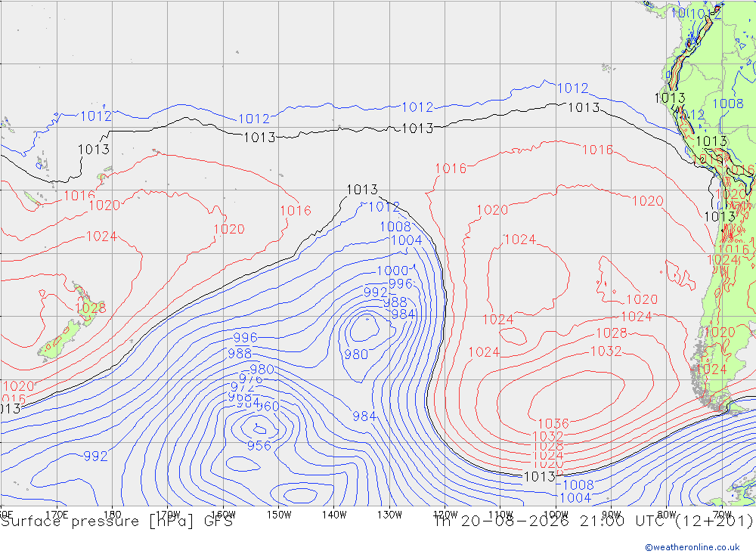
Task: Open the ©weatheronline.co.uk credit link
Action: [x=692, y=547]
